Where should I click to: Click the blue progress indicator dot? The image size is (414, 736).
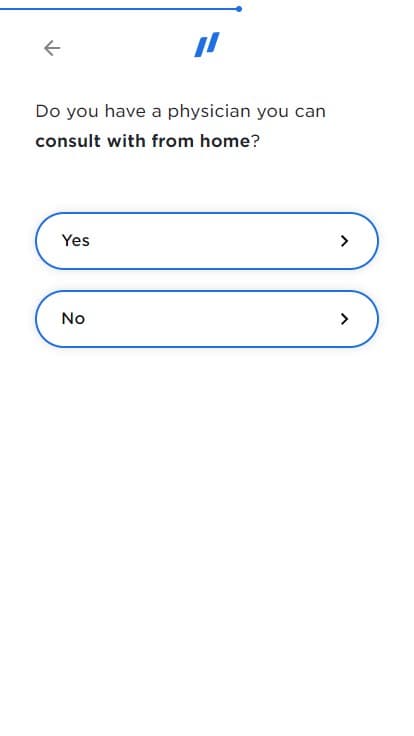[x=239, y=9]
